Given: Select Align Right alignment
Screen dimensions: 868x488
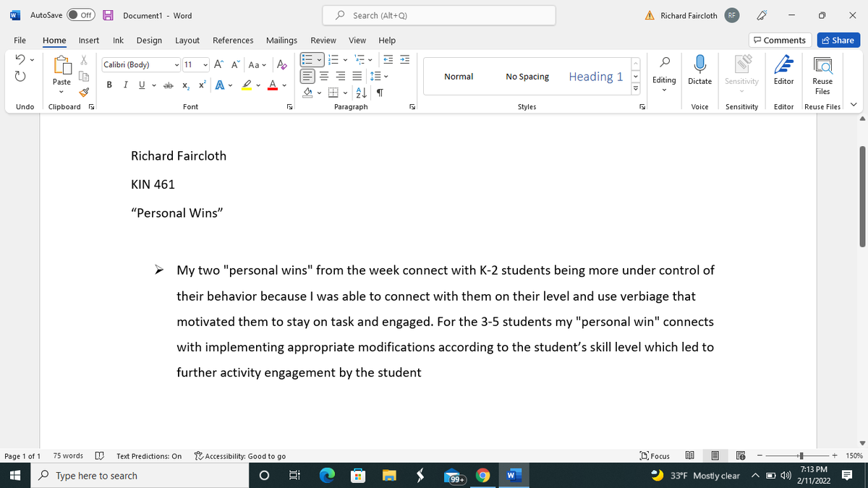Looking at the screenshot, I should pos(342,76).
